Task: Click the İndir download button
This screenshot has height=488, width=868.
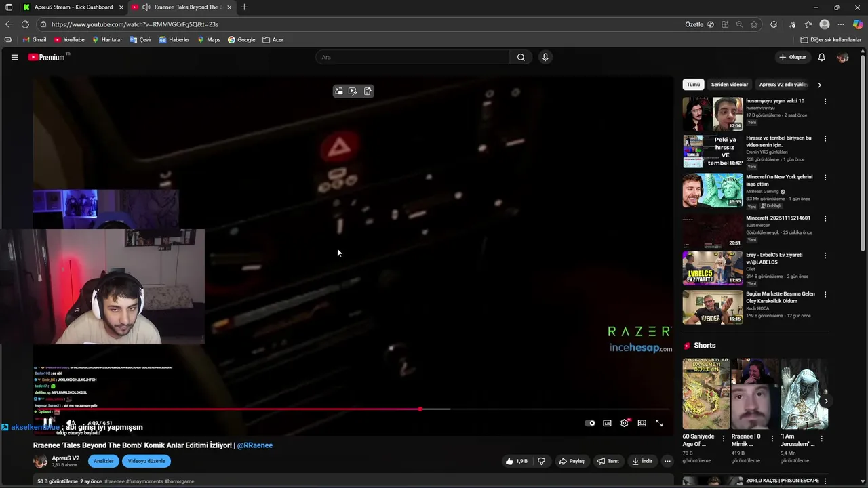Action: click(x=642, y=461)
